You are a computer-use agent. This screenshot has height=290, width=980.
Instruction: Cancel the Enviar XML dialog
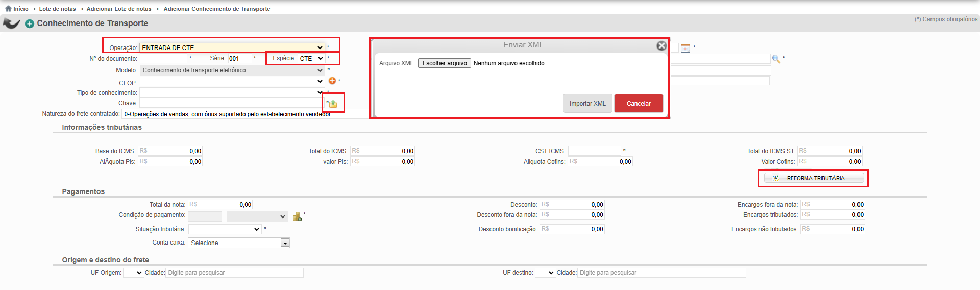coord(639,104)
